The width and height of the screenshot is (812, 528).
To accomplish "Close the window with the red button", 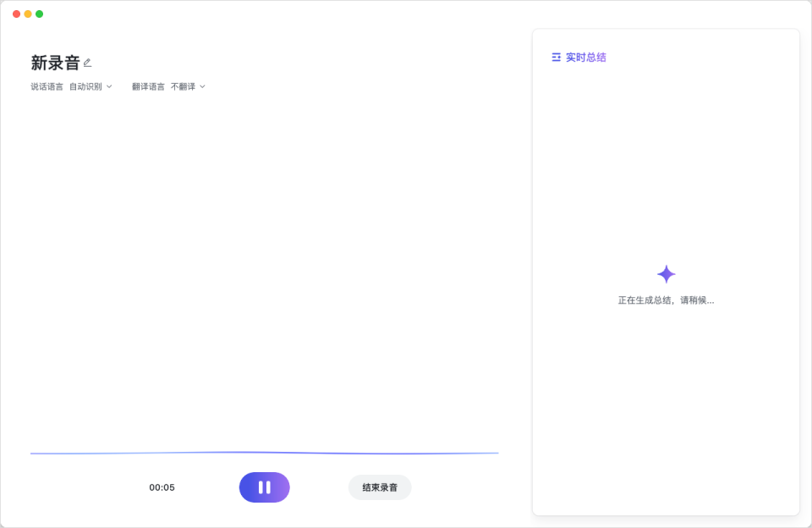I will 16,14.
